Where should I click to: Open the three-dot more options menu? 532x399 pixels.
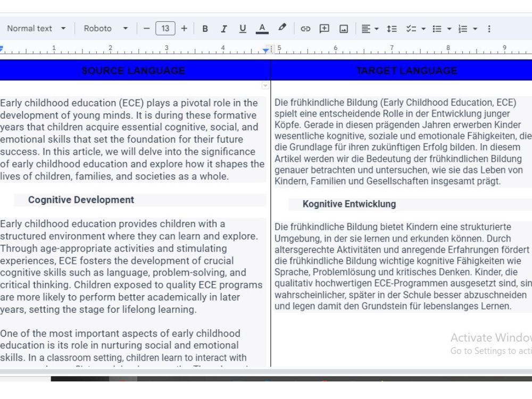coord(489,29)
